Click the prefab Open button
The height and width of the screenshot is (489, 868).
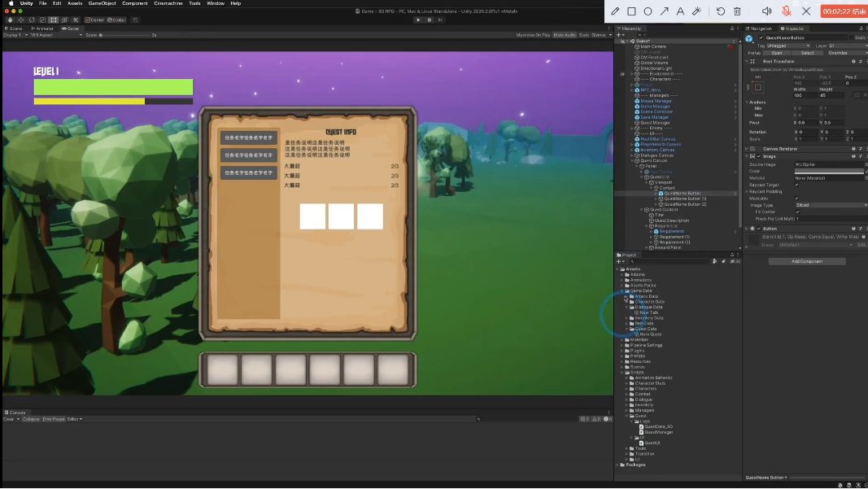777,53
